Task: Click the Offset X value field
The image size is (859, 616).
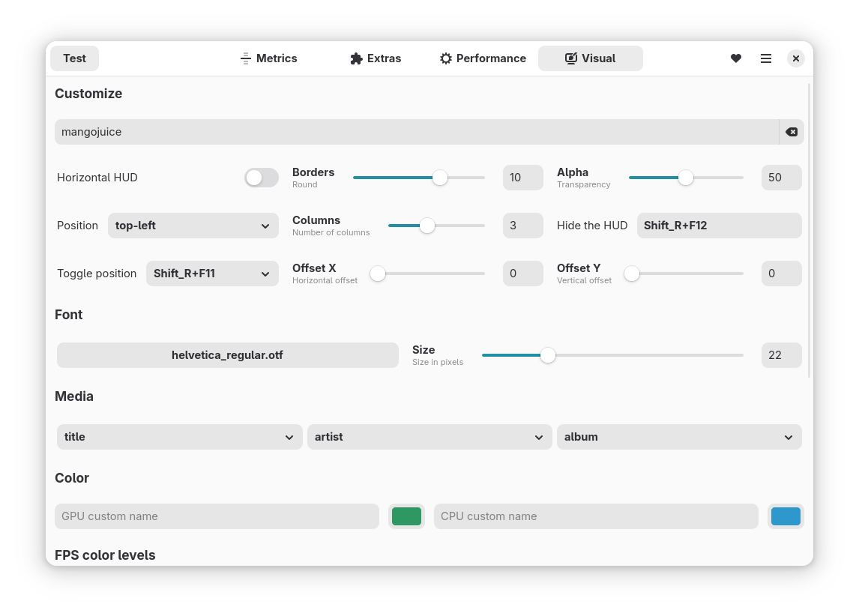Action: pos(523,274)
